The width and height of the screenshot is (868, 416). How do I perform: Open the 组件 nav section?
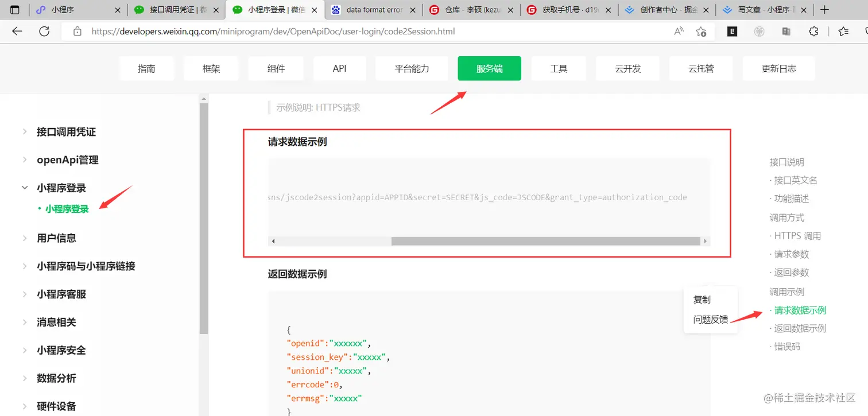pos(276,68)
